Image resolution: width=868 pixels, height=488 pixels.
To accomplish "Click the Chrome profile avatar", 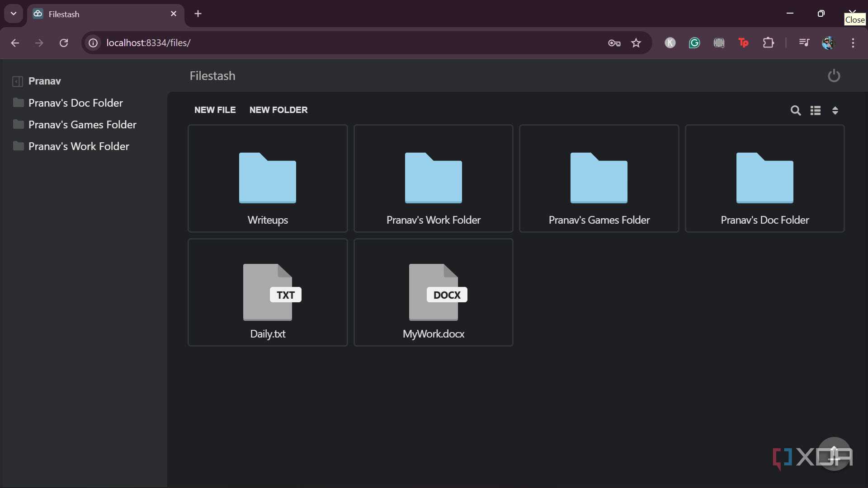I will [828, 43].
